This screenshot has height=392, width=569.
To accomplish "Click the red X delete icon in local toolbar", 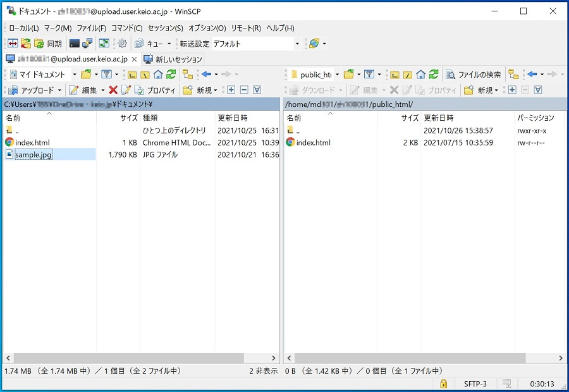I will point(113,90).
